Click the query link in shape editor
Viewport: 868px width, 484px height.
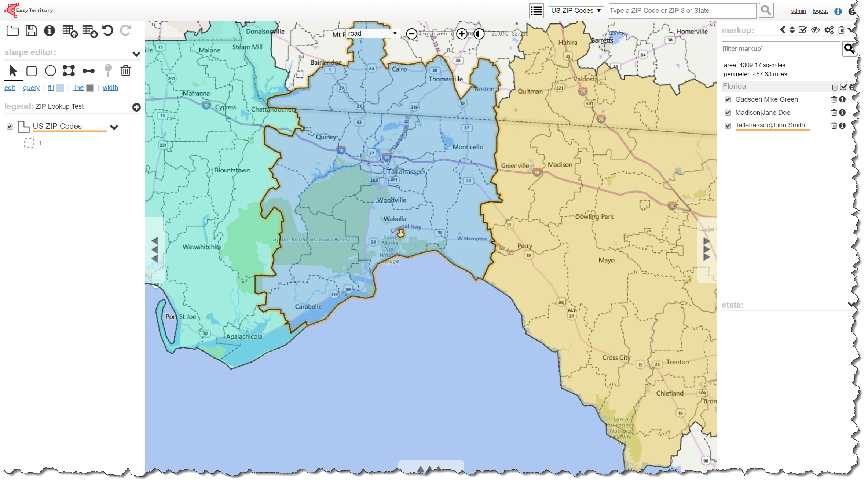tap(31, 88)
